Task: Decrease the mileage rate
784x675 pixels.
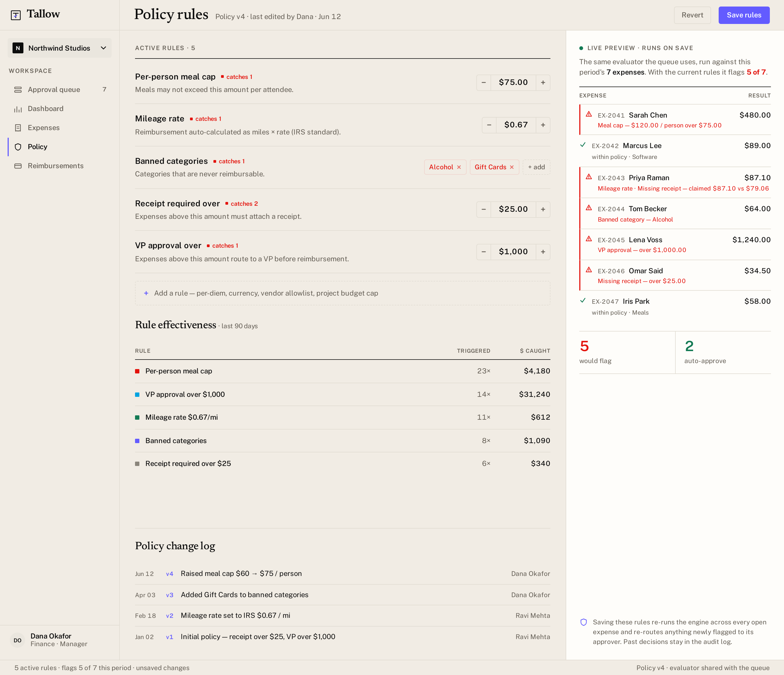Action: (x=489, y=125)
